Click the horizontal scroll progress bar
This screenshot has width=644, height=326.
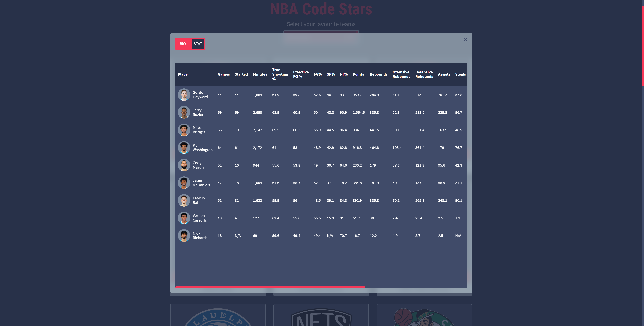[x=270, y=287]
